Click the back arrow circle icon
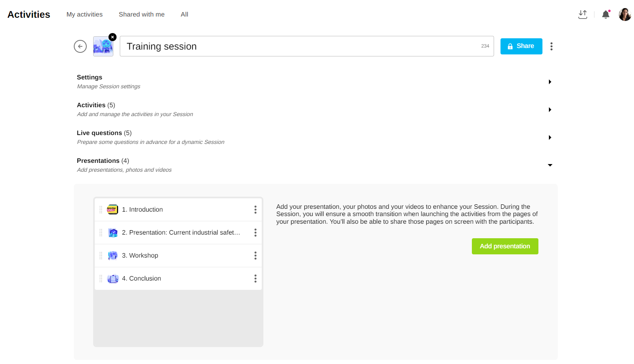This screenshot has height=364, width=634. pyautogui.click(x=80, y=46)
